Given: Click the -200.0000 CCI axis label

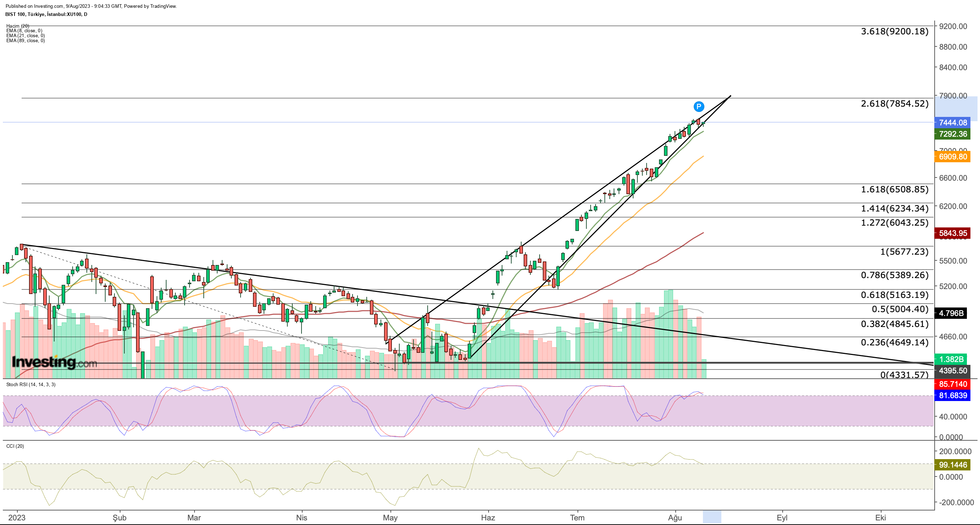Looking at the screenshot, I should coord(956,503).
